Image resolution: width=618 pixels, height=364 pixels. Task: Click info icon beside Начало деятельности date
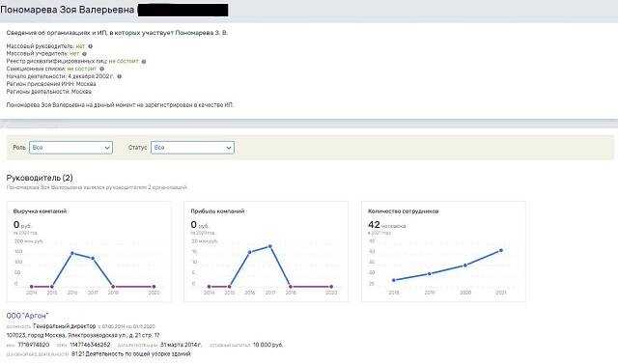[x=120, y=76]
